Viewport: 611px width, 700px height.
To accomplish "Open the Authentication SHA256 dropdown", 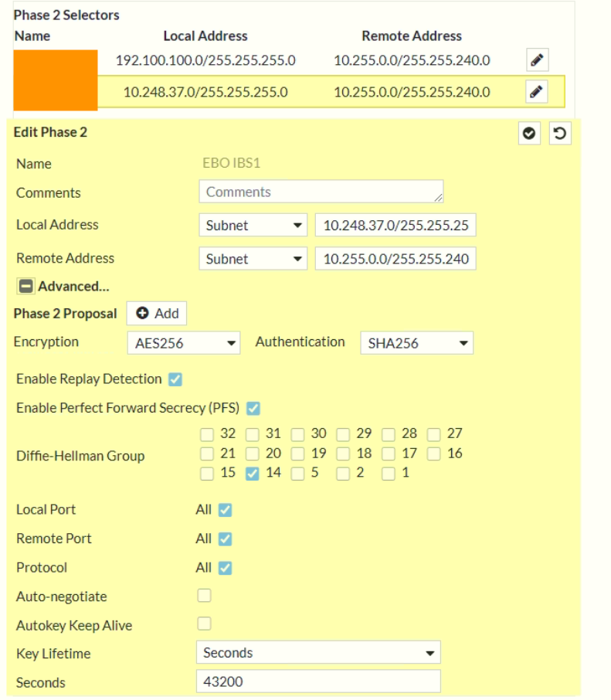I will tap(417, 343).
